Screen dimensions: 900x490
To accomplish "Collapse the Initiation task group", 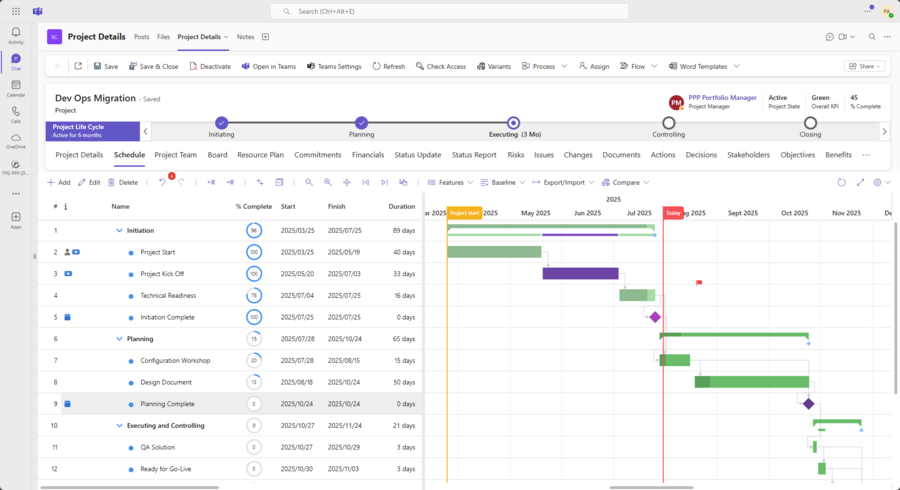I will point(119,230).
